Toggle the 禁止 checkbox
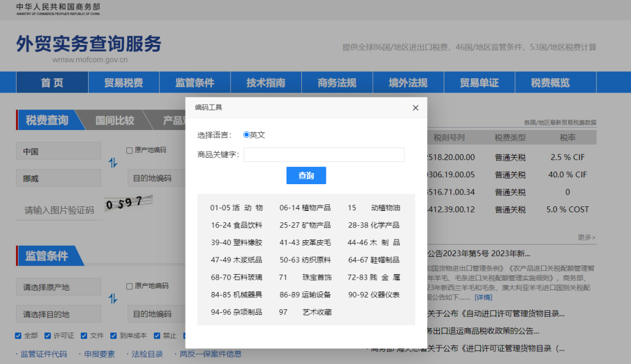The image size is (631, 364). point(157,336)
